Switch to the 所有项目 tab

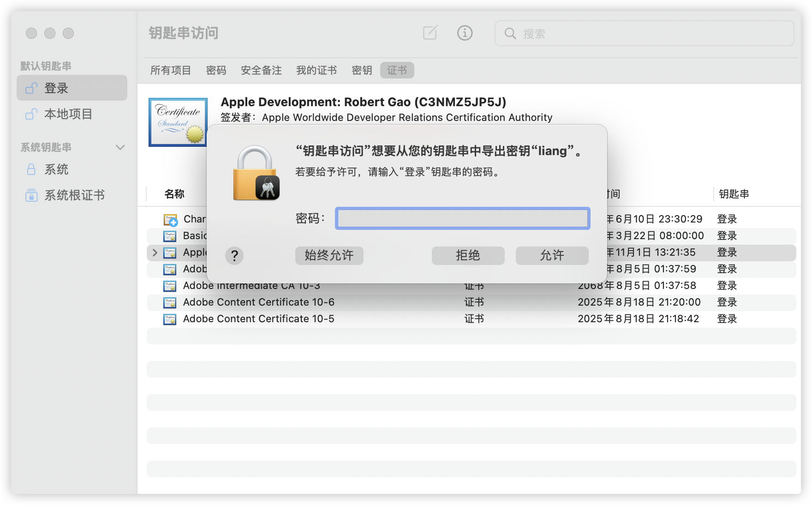pyautogui.click(x=171, y=70)
